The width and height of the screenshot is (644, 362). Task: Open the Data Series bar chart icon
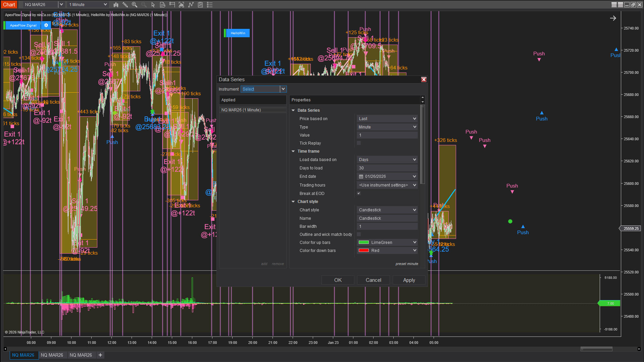coord(116,5)
